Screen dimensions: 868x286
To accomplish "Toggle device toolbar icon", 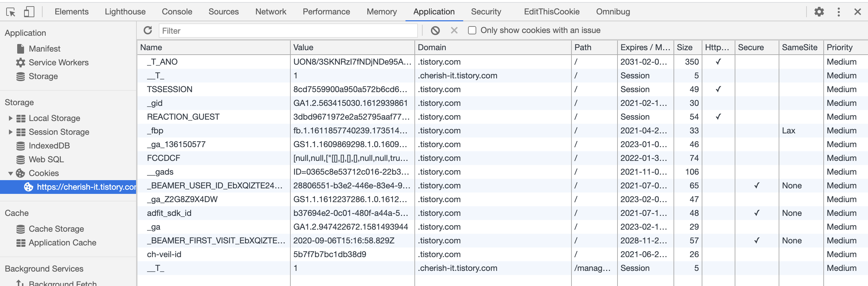I will click(29, 12).
